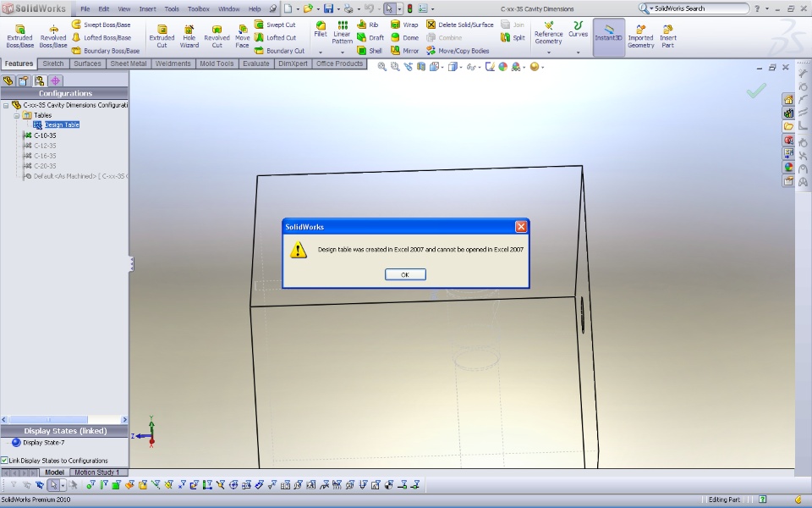812x508 pixels.
Task: Open the Tools menu
Action: pos(172,8)
